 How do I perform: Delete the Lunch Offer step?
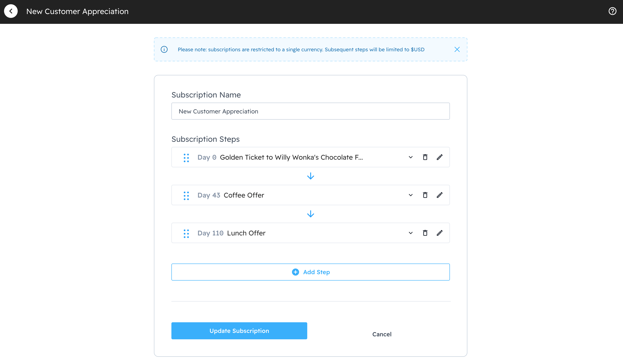425,233
